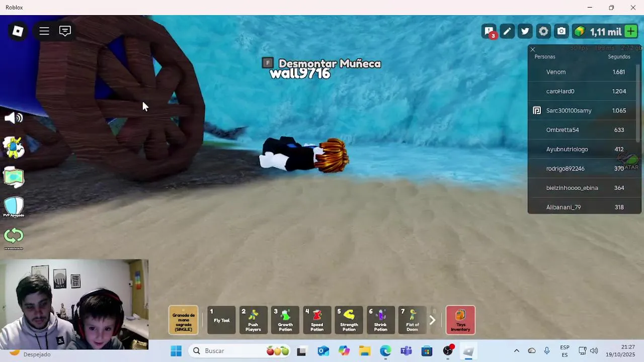Click the green respawn arrows icon
644x362 pixels.
point(14,237)
